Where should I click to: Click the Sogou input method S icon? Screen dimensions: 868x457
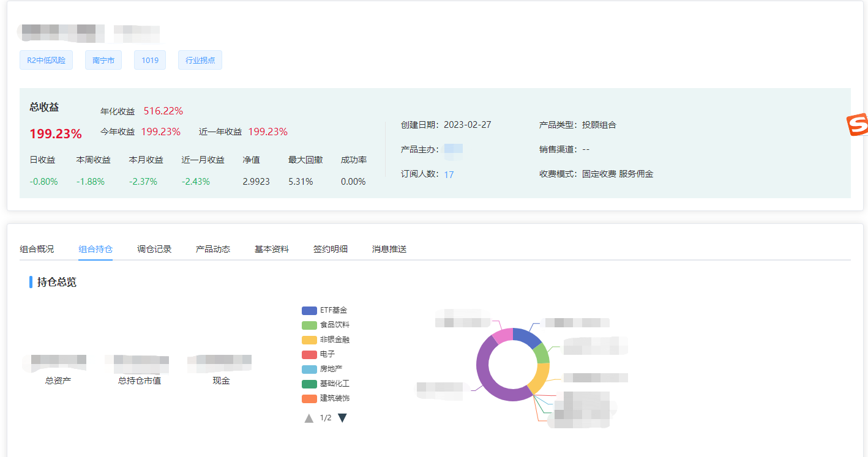858,125
